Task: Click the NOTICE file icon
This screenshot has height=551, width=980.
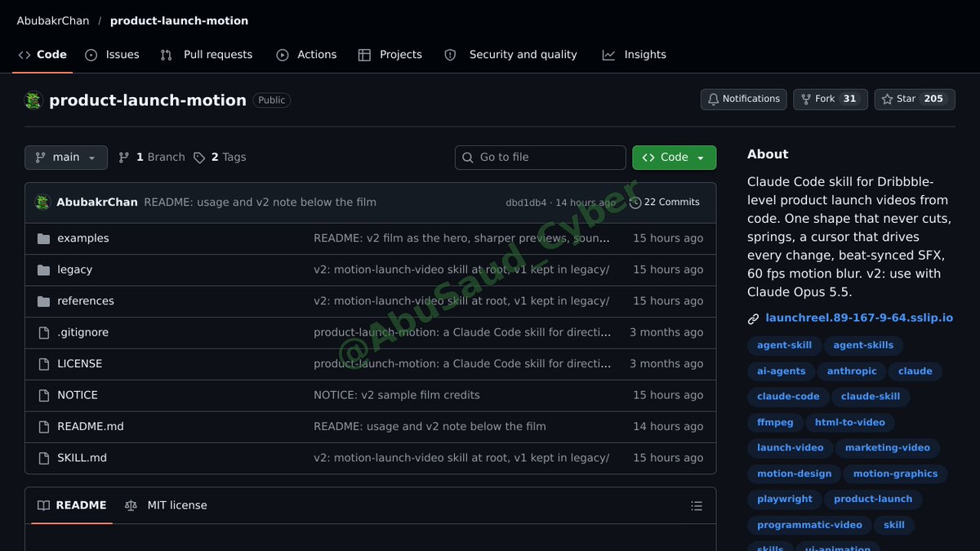Action: click(44, 395)
